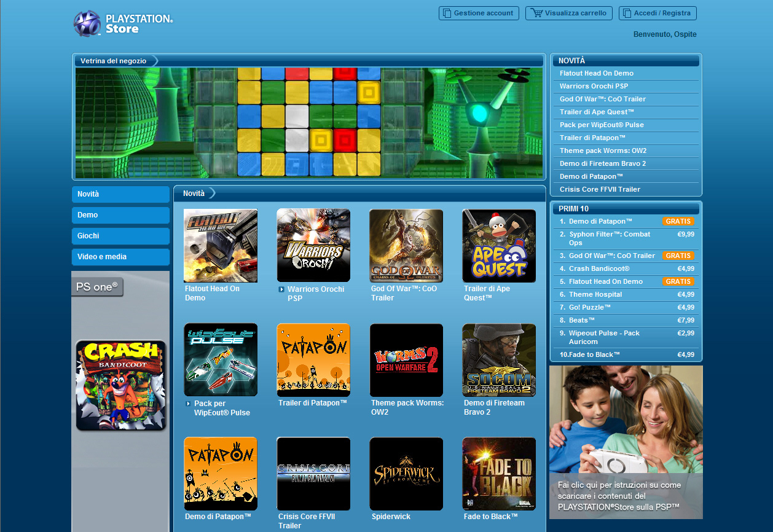Click Accedi / Registra button

click(657, 13)
